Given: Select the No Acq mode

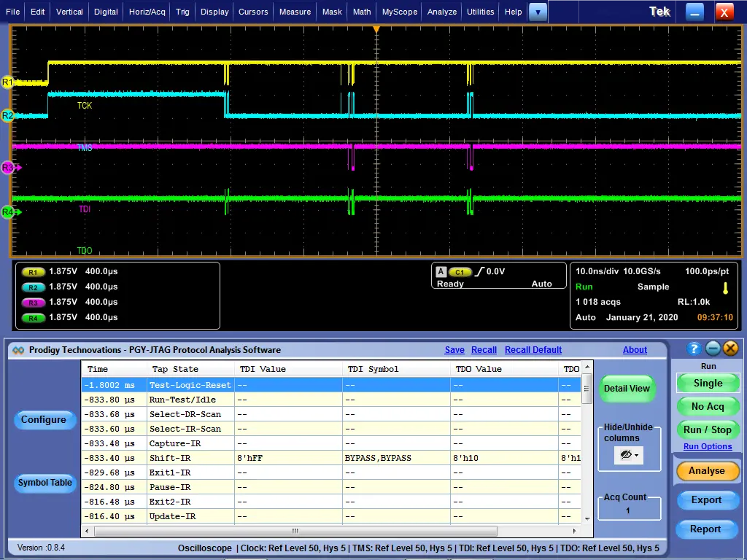Looking at the screenshot, I should click(707, 406).
